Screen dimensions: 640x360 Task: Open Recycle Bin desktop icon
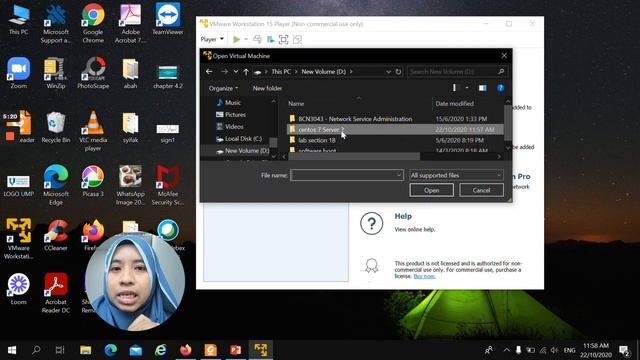click(56, 127)
